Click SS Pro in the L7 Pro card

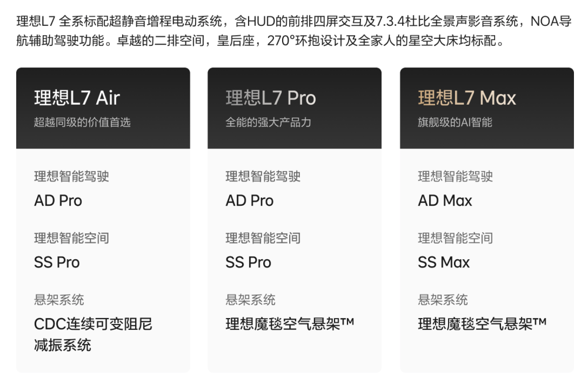point(248,262)
